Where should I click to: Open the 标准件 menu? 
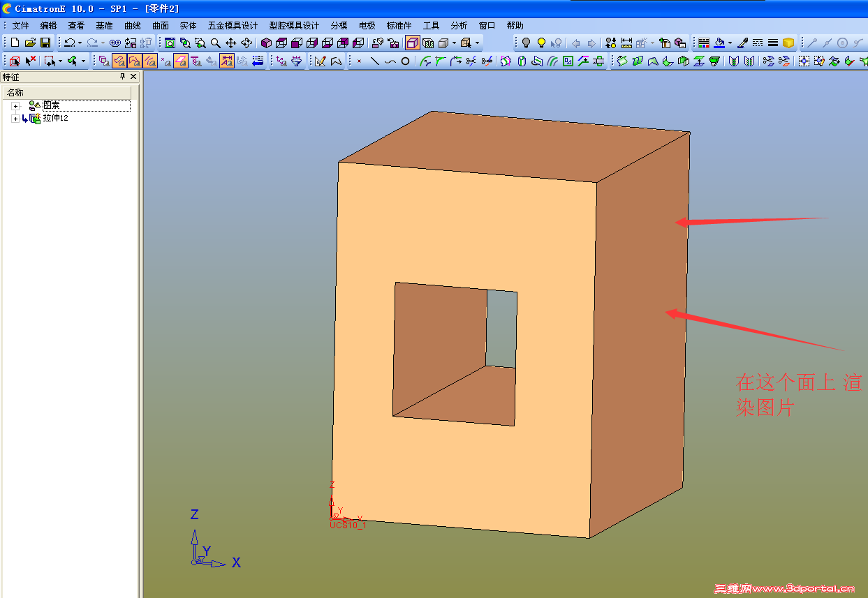(x=399, y=25)
